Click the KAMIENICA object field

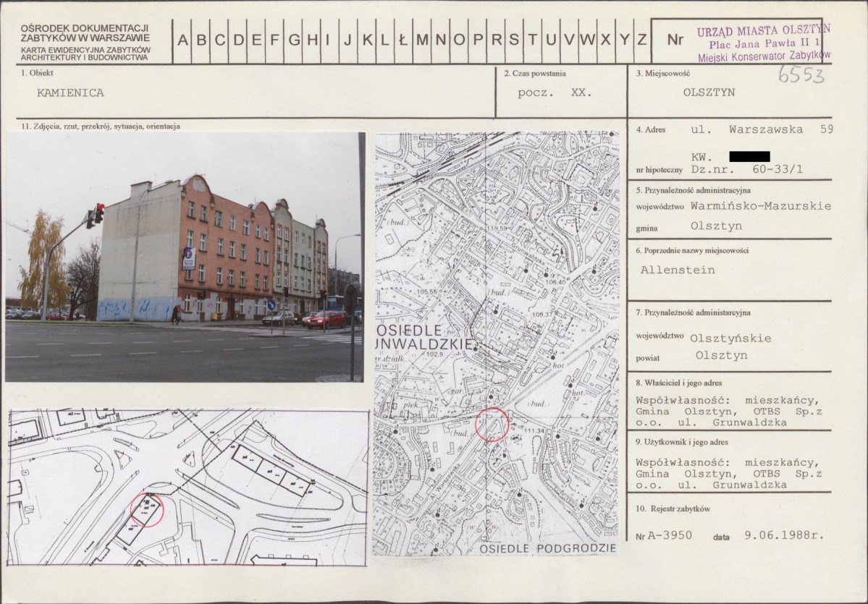pyautogui.click(x=70, y=93)
